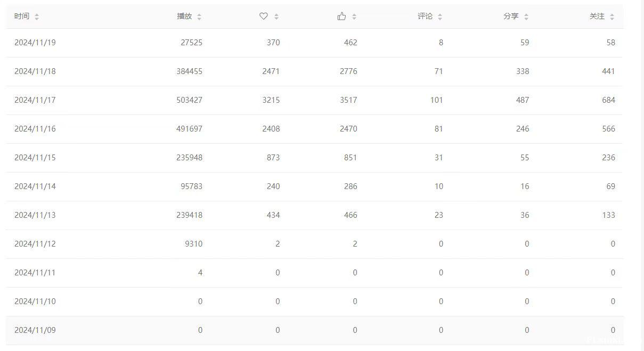644x351 pixels.
Task: Click follower count 684 cell
Action: pyautogui.click(x=608, y=100)
